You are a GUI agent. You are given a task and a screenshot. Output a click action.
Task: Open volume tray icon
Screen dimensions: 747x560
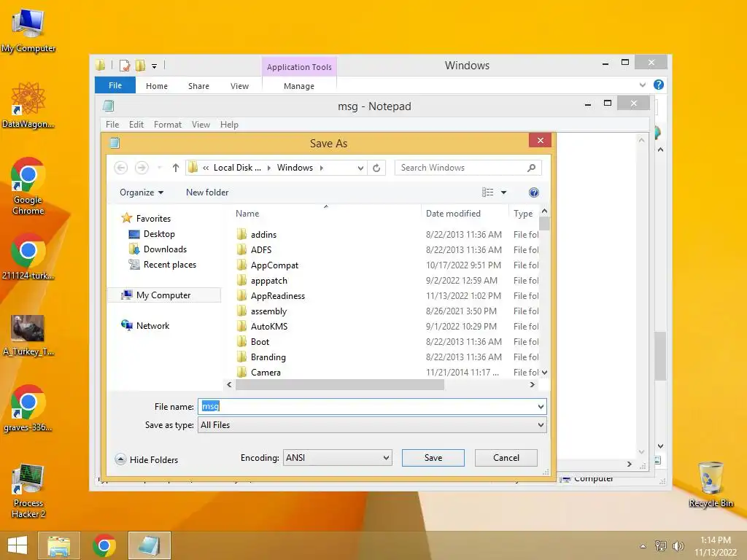(x=678, y=545)
